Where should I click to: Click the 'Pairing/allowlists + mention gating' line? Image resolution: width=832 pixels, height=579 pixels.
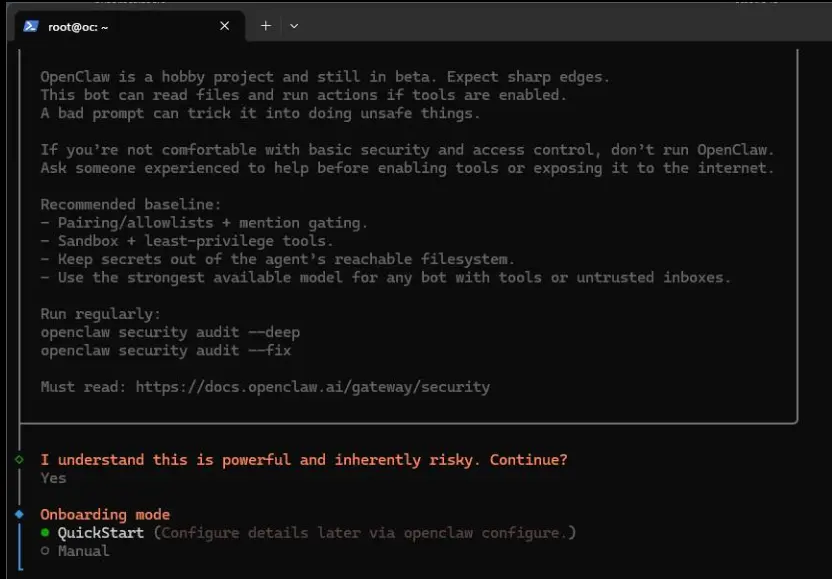point(204,222)
